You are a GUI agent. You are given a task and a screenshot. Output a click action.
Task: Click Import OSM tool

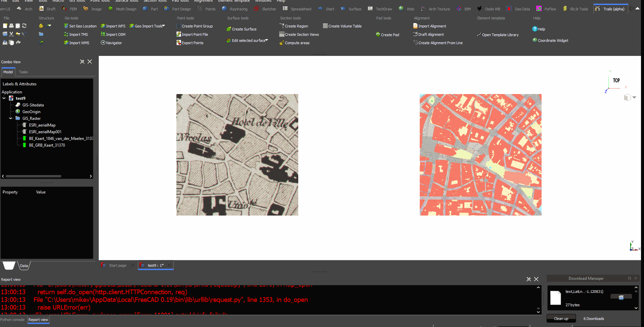[113, 34]
